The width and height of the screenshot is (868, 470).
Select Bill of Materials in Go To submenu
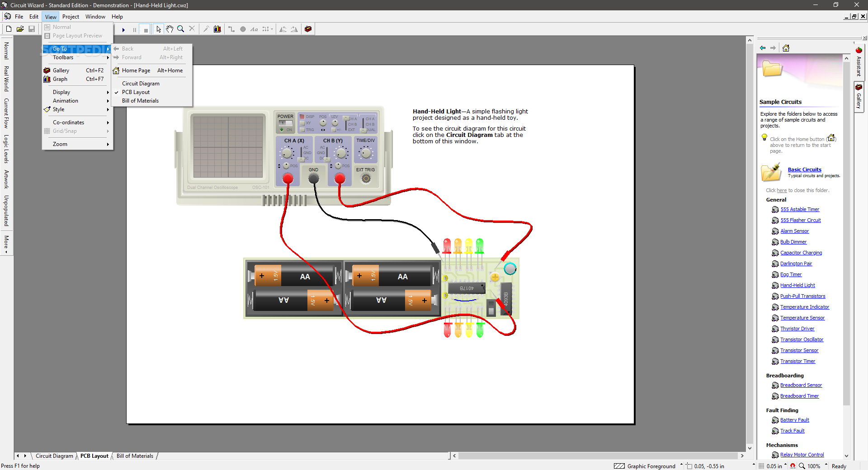pyautogui.click(x=152, y=101)
